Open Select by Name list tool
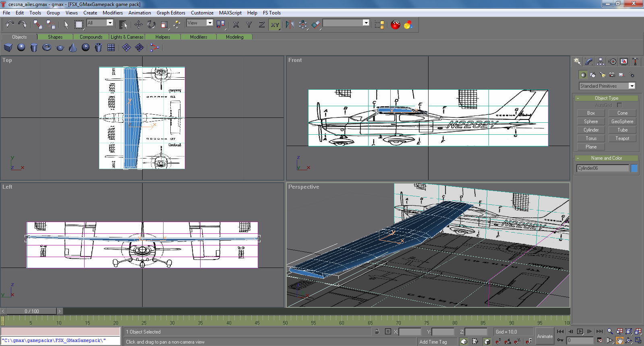644x346 pixels. click(123, 25)
